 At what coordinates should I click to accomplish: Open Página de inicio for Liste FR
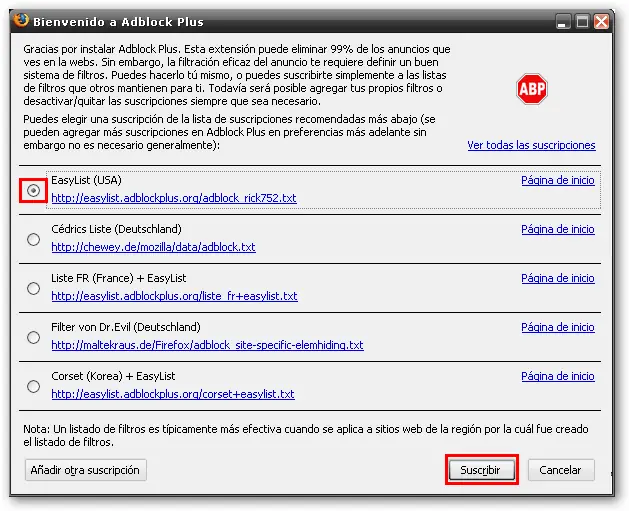click(x=558, y=278)
